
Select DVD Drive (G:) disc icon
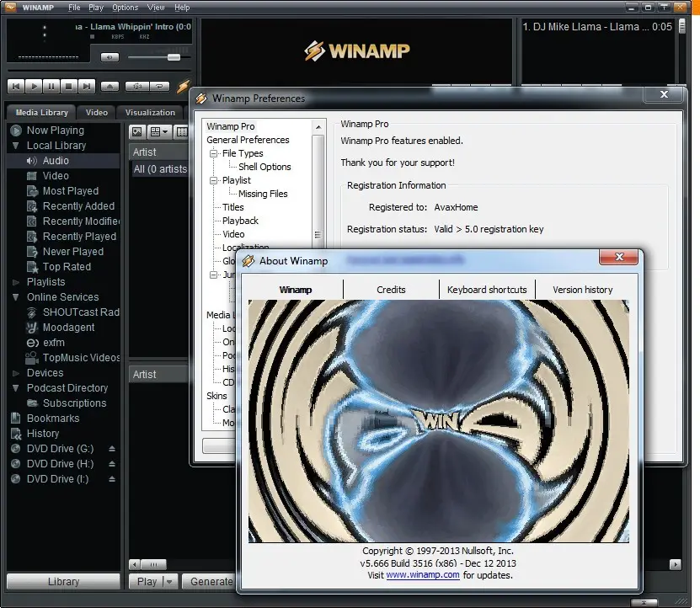click(x=16, y=449)
